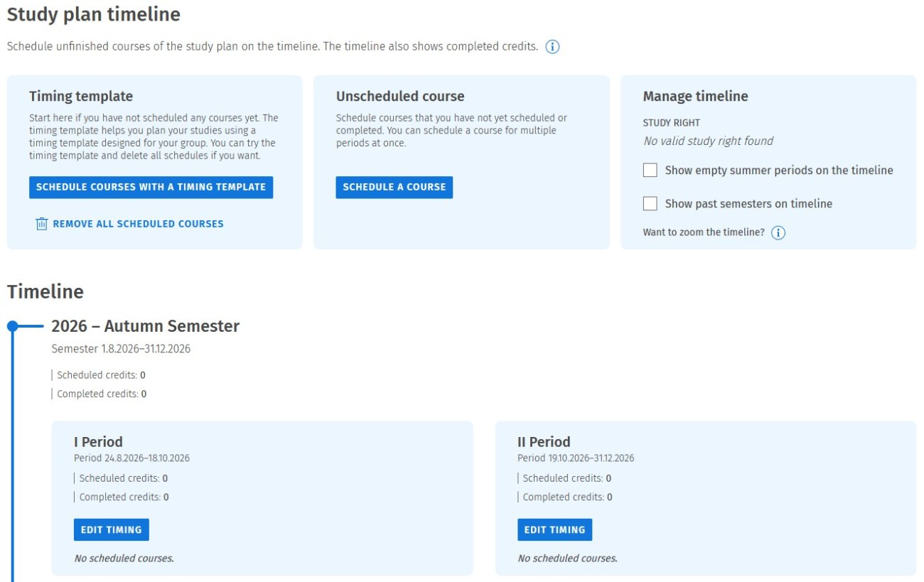924x582 pixels.
Task: Click 'No scheduled courses.' in I Period
Action: (x=124, y=559)
